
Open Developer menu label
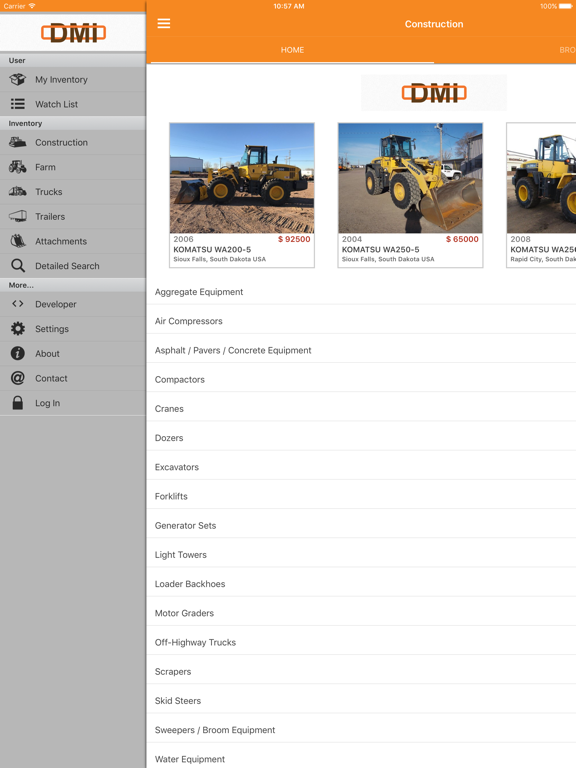56,304
